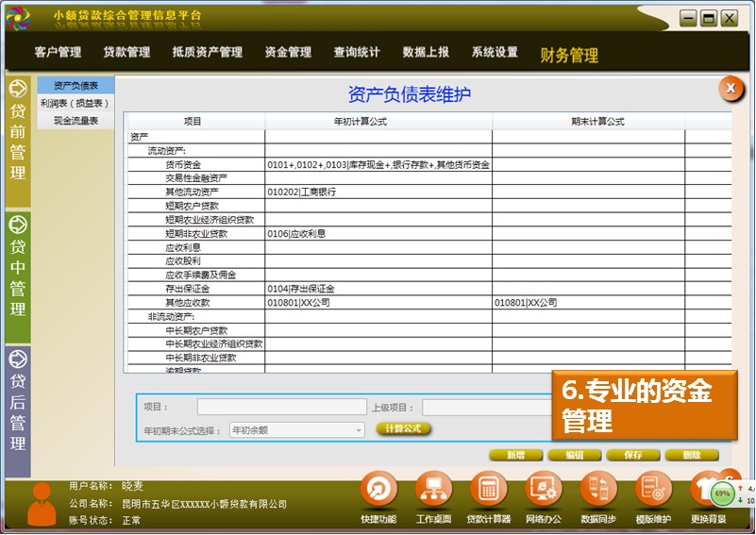Click the 计算公式 button
Screen dimensions: 756x535
click(x=404, y=429)
